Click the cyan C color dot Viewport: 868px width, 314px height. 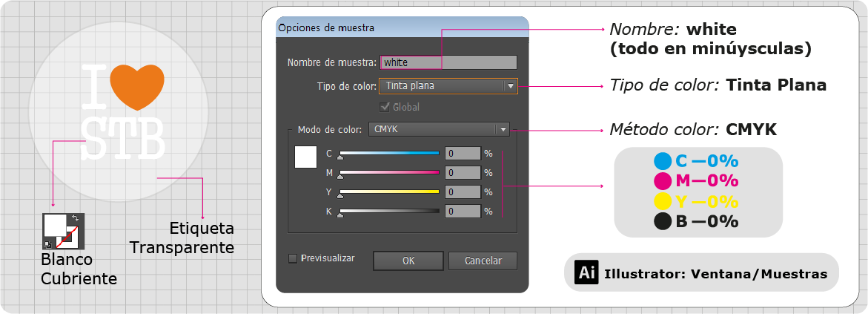coord(663,161)
